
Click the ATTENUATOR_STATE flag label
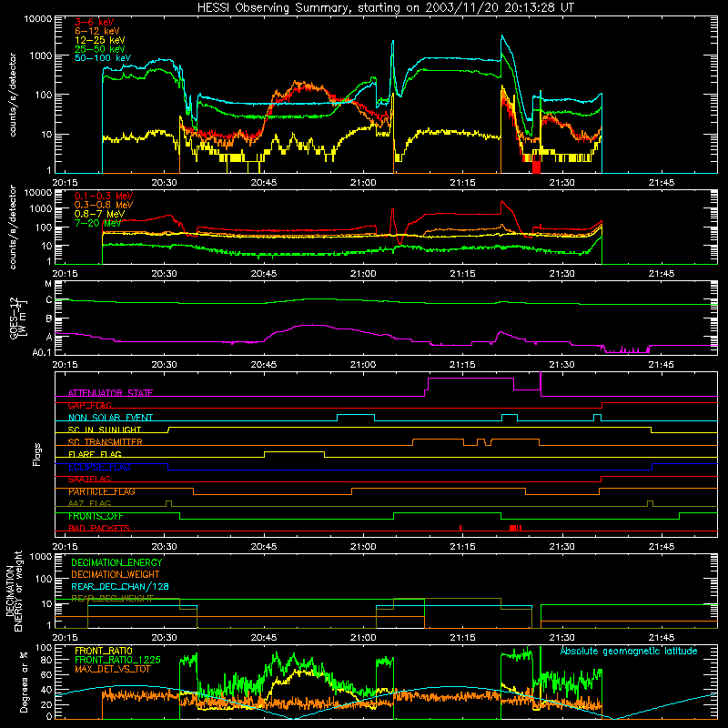click(x=110, y=393)
